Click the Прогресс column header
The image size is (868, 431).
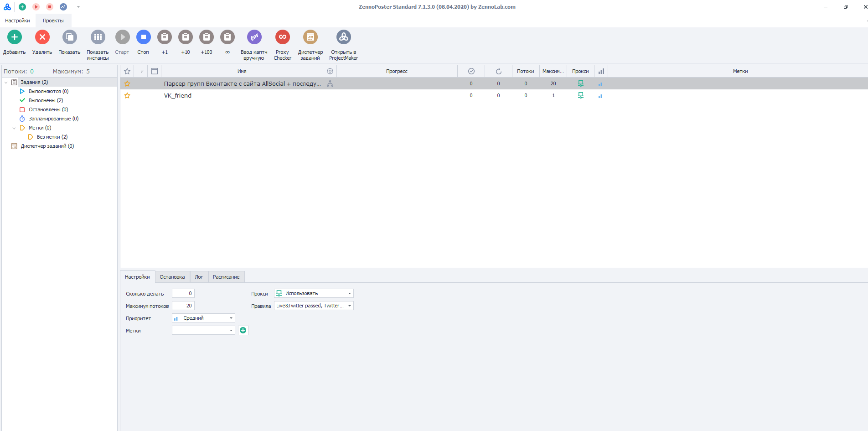(x=397, y=71)
